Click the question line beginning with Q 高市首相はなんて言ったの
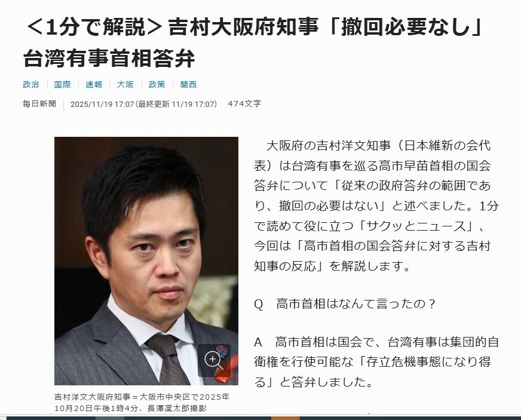This screenshot has height=420, width=521. click(345, 303)
